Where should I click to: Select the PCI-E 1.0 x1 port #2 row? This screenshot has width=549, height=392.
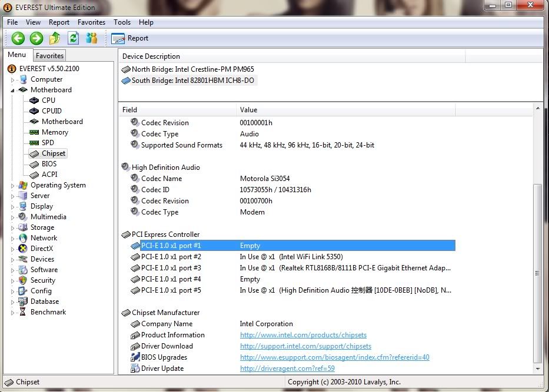[287, 257]
